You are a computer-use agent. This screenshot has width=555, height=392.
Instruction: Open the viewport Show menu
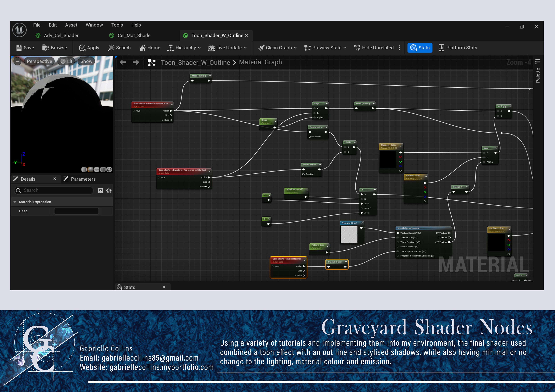pos(86,61)
